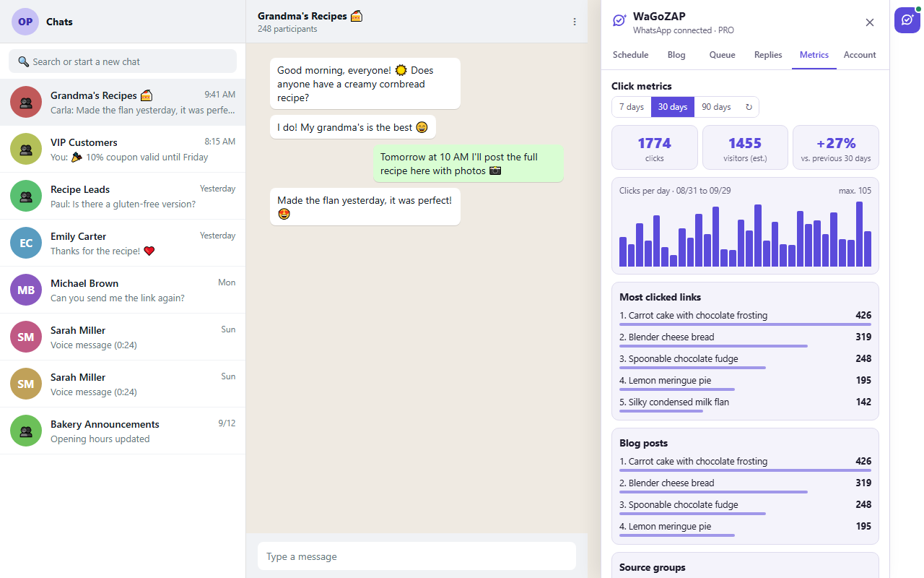Select the 7 days range
924x578 pixels.
[x=632, y=107]
